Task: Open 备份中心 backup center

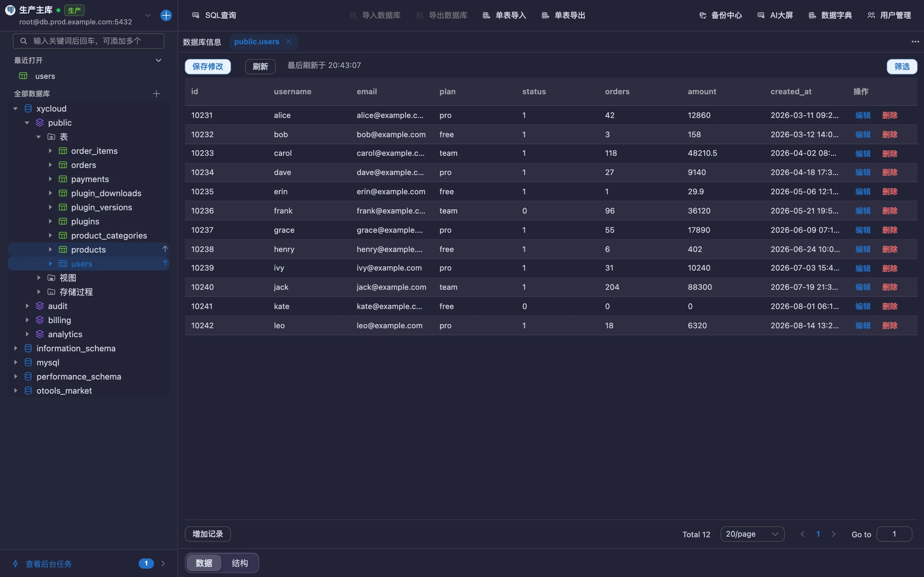Action: coord(721,15)
